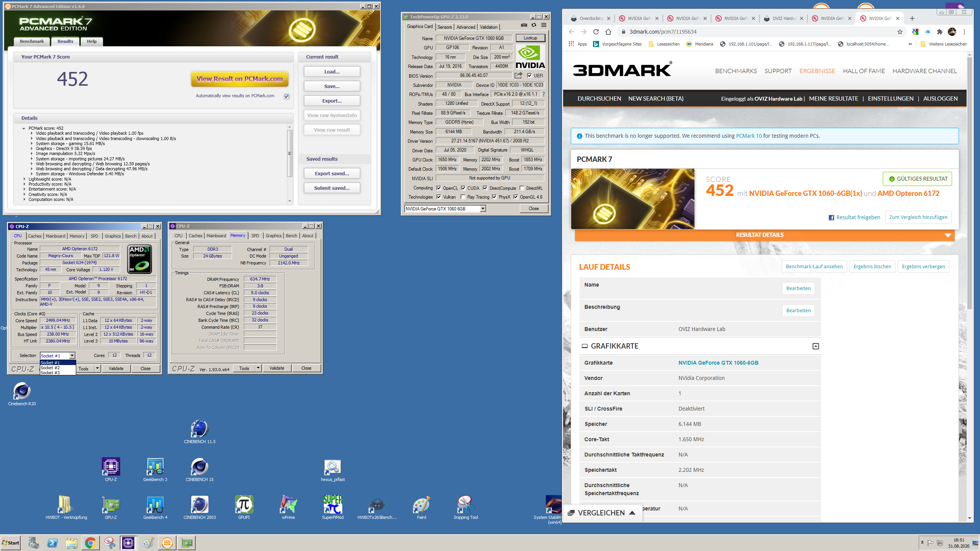The height and width of the screenshot is (551, 980).
Task: Open the Tools dropdown arrow in right CPU-Z
Action: [258, 368]
